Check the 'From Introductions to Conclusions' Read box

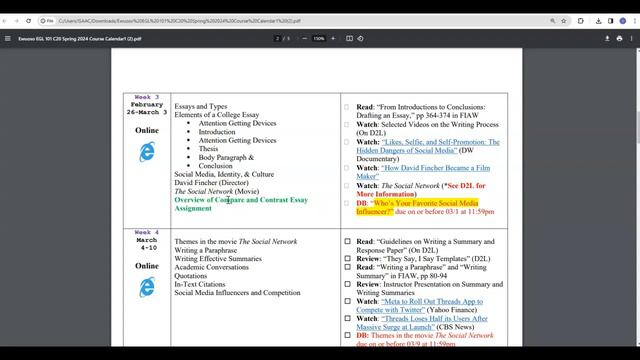pyautogui.click(x=347, y=107)
